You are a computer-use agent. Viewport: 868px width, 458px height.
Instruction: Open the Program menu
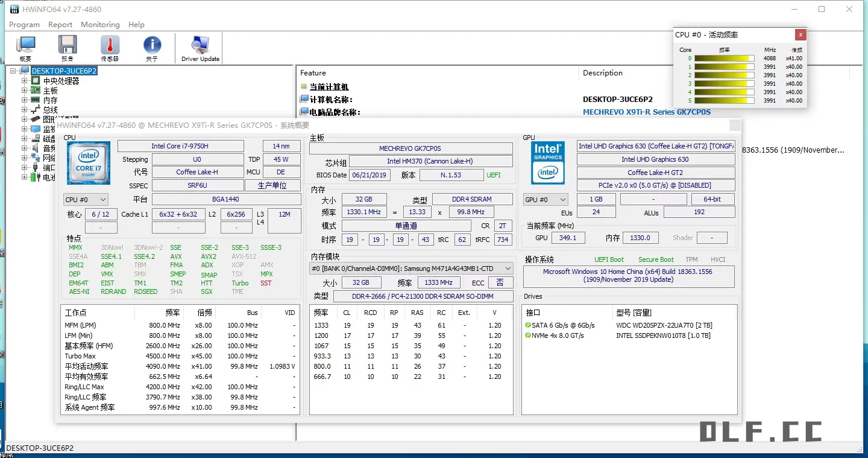[24, 24]
